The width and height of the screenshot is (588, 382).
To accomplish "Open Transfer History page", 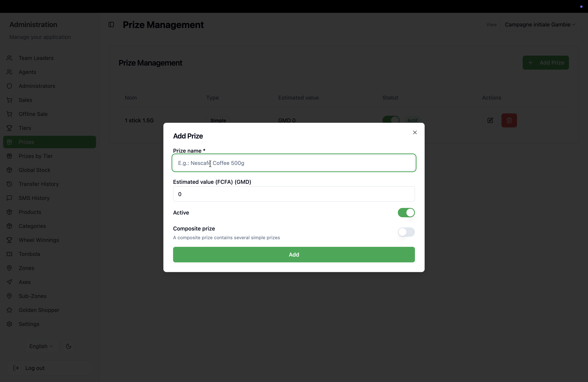I will [49, 184].
